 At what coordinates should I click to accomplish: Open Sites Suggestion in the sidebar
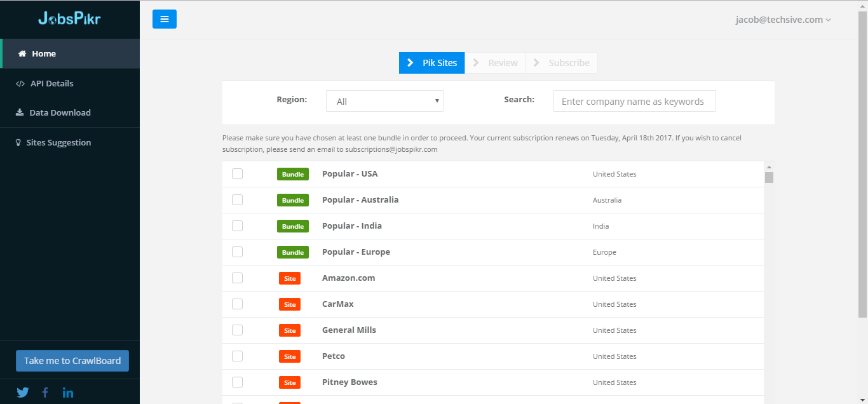58,142
